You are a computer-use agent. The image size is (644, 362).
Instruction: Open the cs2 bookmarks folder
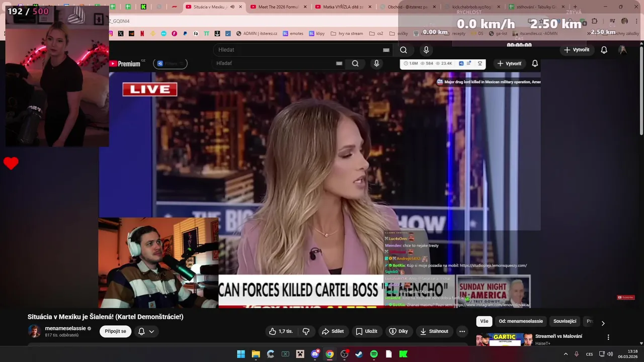(376, 34)
